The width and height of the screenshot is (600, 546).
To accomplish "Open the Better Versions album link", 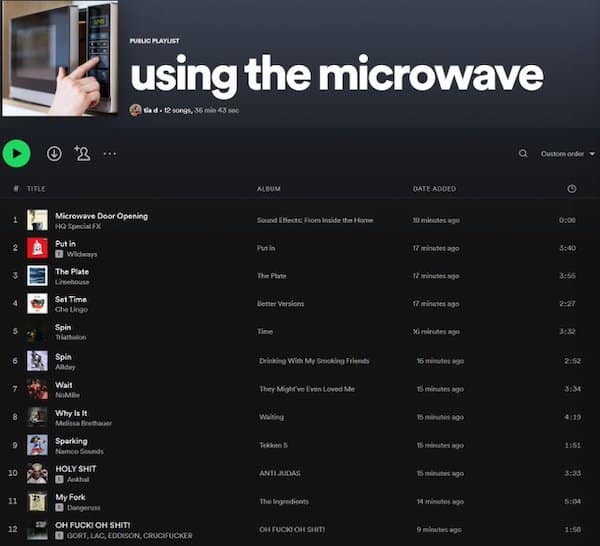I will pos(281,303).
